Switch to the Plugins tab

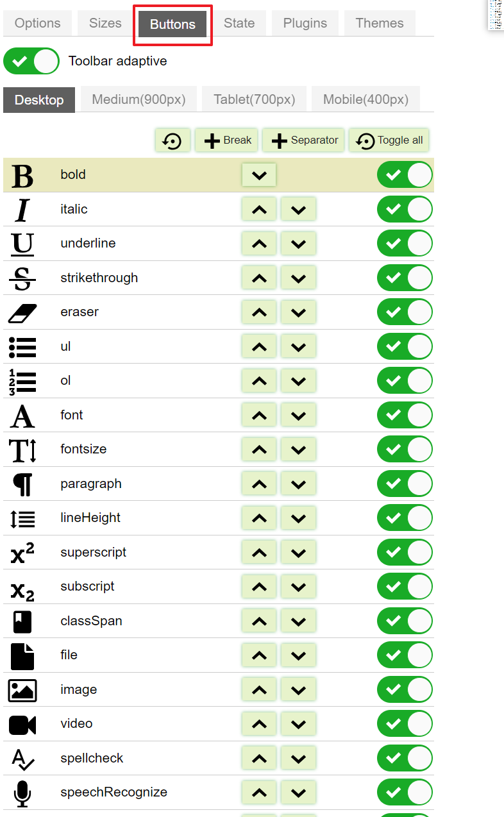coord(305,22)
